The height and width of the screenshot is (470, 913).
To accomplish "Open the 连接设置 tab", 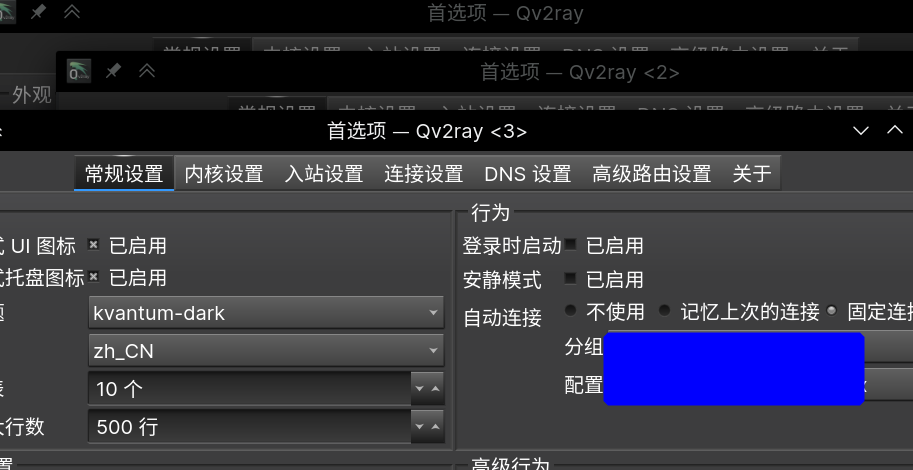I will pos(423,174).
